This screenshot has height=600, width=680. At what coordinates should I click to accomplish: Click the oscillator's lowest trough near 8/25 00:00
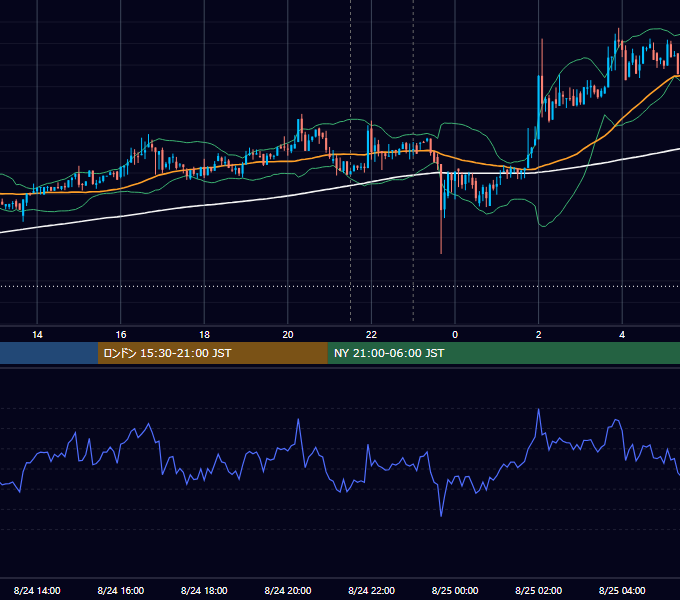[x=441, y=515]
